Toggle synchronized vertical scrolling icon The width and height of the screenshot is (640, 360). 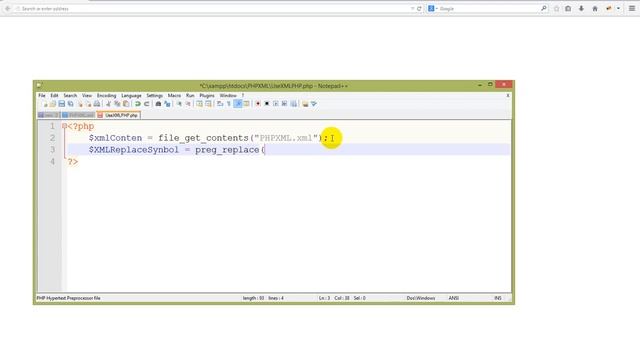[x=199, y=104]
